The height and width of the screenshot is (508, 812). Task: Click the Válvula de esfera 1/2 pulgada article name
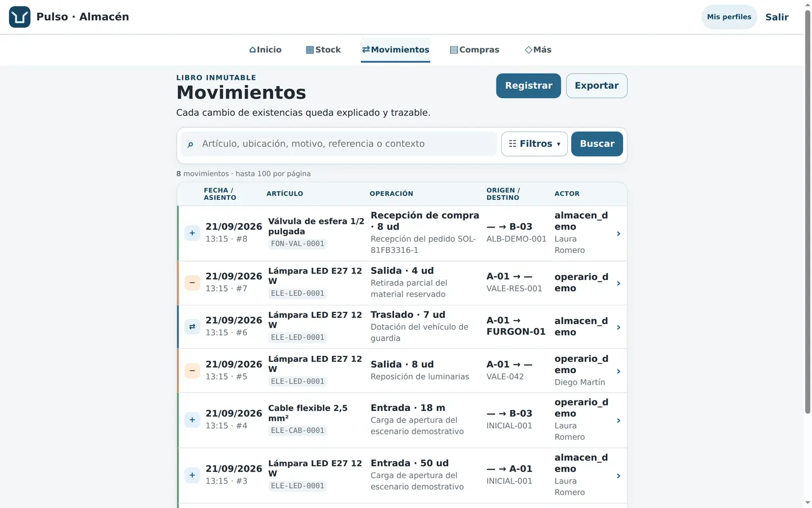click(x=316, y=226)
